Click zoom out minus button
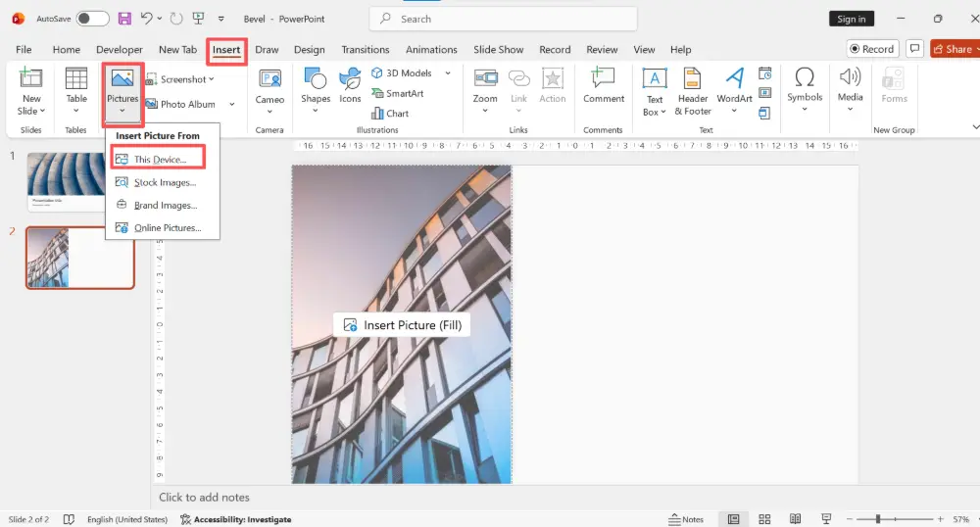 click(x=850, y=519)
